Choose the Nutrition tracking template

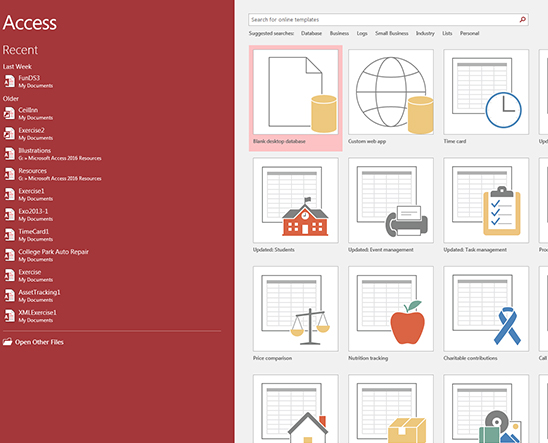[391, 309]
